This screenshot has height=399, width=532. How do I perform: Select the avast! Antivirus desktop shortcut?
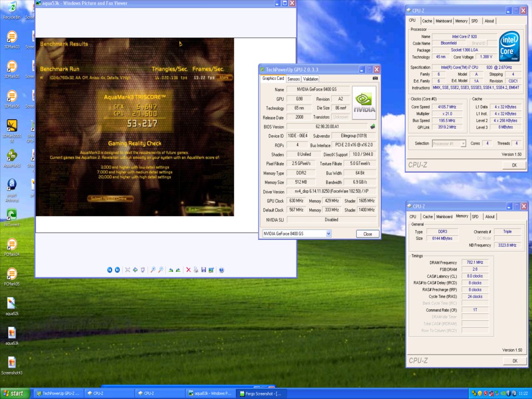point(12,190)
